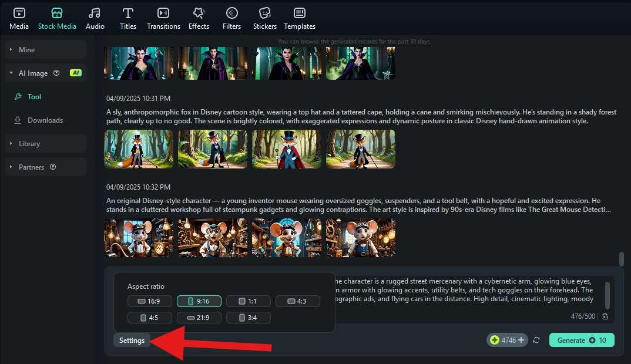The width and height of the screenshot is (631, 364).
Task: Click the young inventor mouse prompt text
Action: click(x=358, y=205)
